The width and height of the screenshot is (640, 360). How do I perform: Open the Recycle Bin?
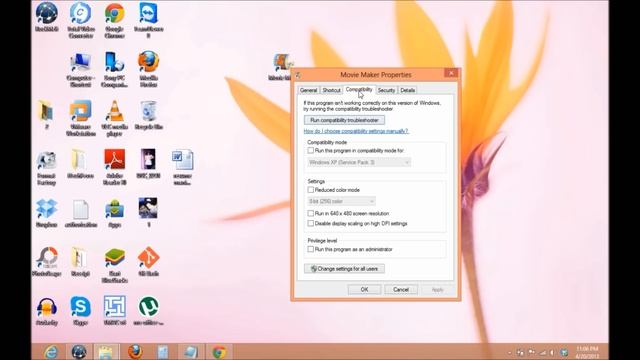coord(148,115)
